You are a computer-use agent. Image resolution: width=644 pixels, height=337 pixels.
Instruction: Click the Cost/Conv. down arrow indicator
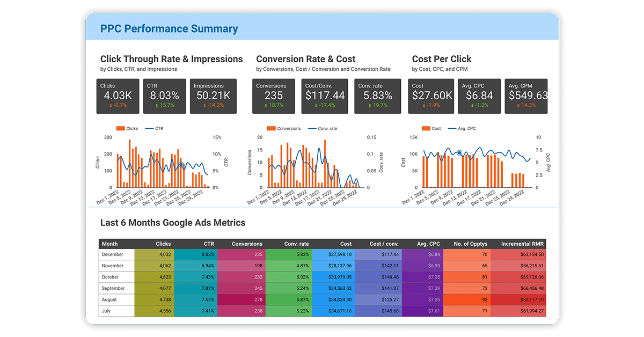[x=316, y=106]
